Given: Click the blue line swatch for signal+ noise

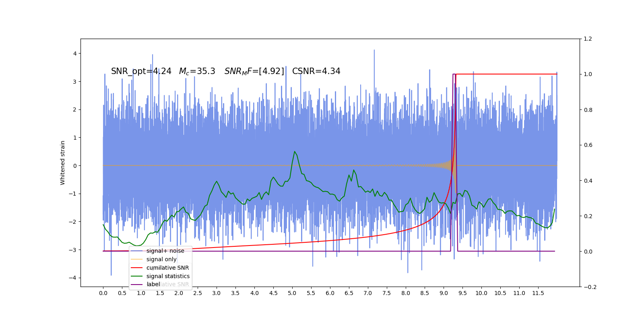Looking at the screenshot, I should click(137, 251).
